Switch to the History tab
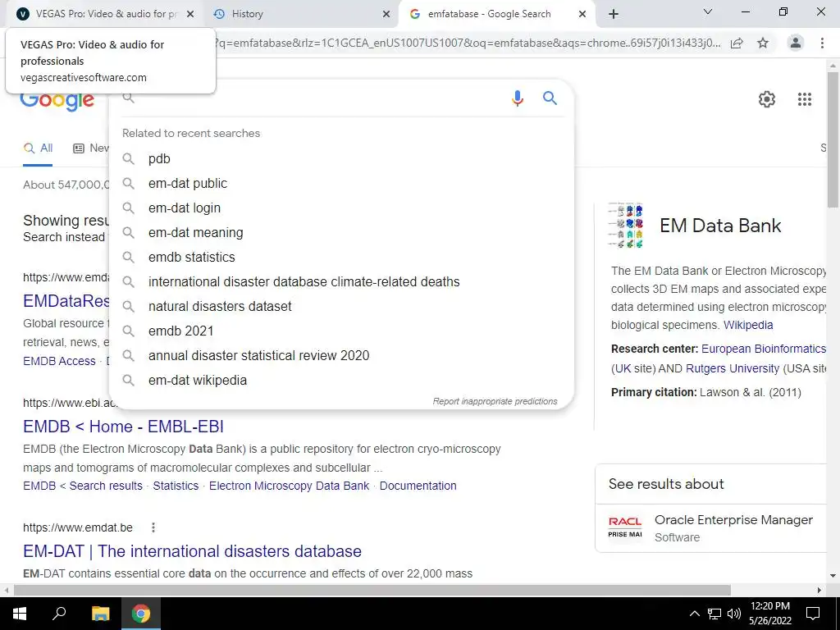Viewport: 840px width, 630px height. pyautogui.click(x=300, y=14)
